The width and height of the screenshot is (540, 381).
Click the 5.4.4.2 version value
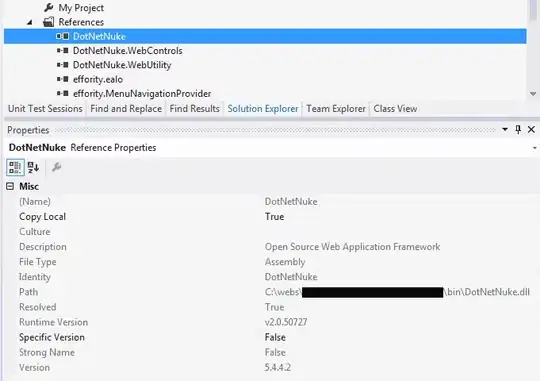278,368
